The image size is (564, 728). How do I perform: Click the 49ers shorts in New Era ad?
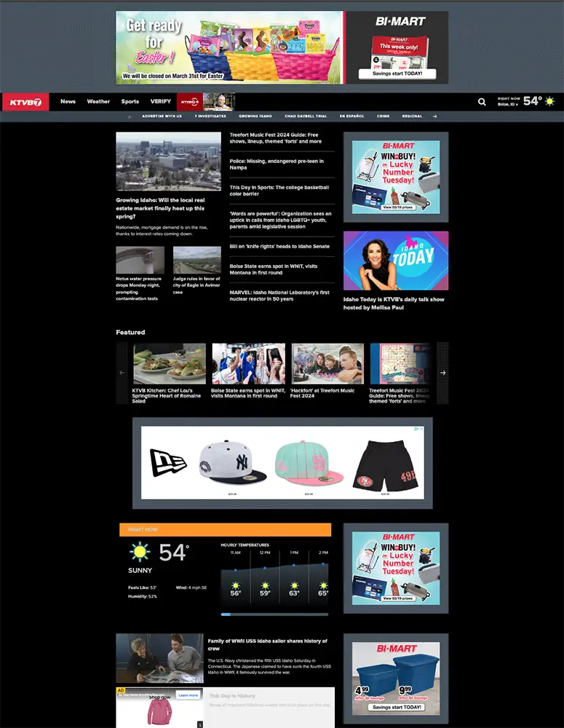tap(384, 466)
